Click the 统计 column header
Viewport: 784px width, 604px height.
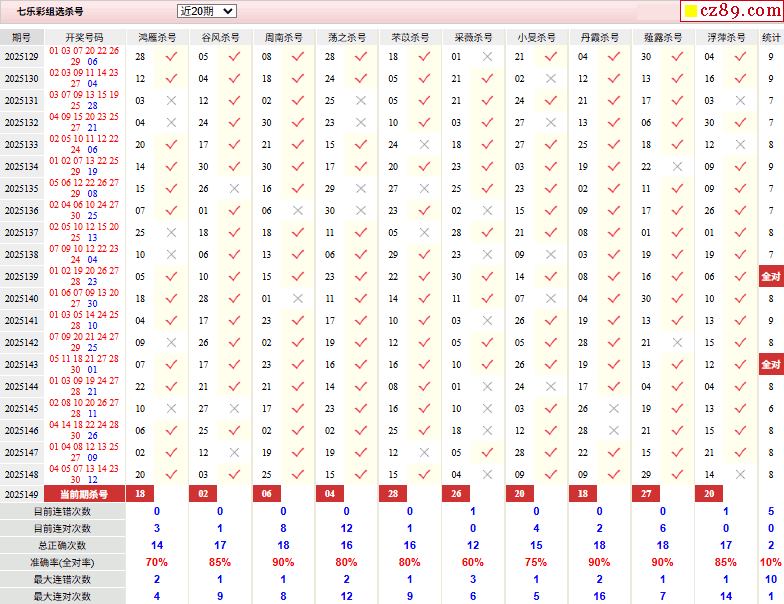tap(771, 37)
